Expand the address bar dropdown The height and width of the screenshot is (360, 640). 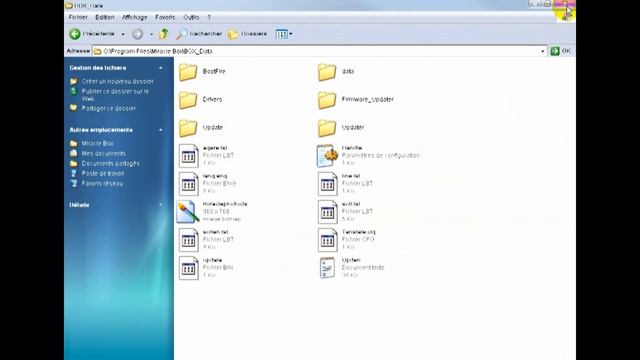click(542, 51)
